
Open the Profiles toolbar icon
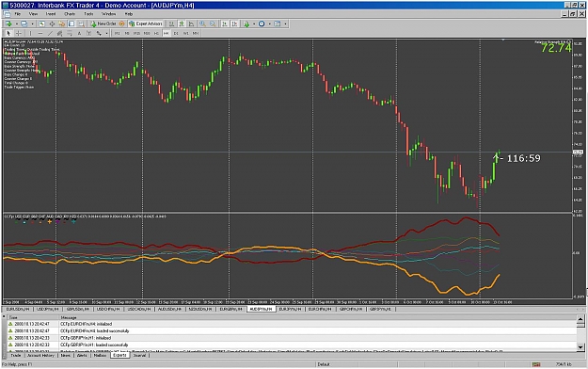[24, 24]
